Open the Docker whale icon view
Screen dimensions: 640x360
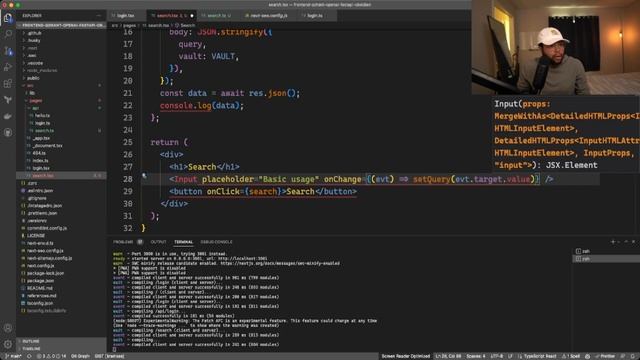(x=8, y=116)
